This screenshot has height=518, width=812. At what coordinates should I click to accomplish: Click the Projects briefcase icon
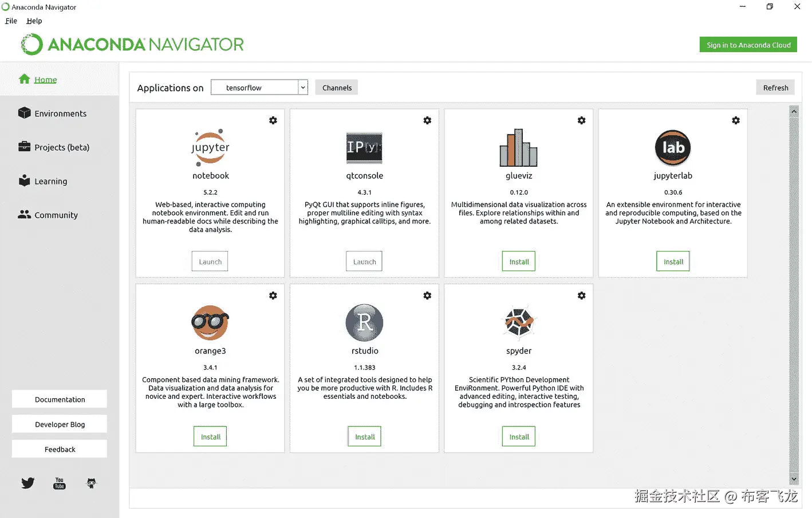point(24,147)
